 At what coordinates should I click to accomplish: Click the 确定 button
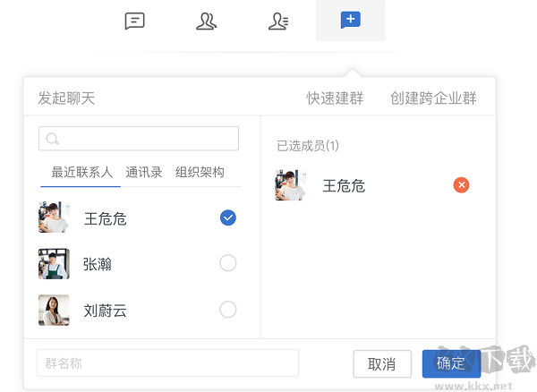point(451,364)
